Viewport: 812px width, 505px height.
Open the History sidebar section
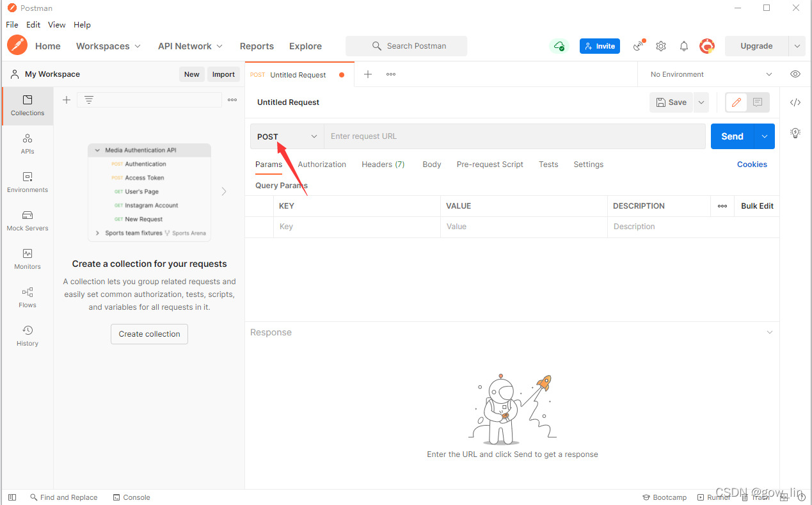pyautogui.click(x=28, y=336)
